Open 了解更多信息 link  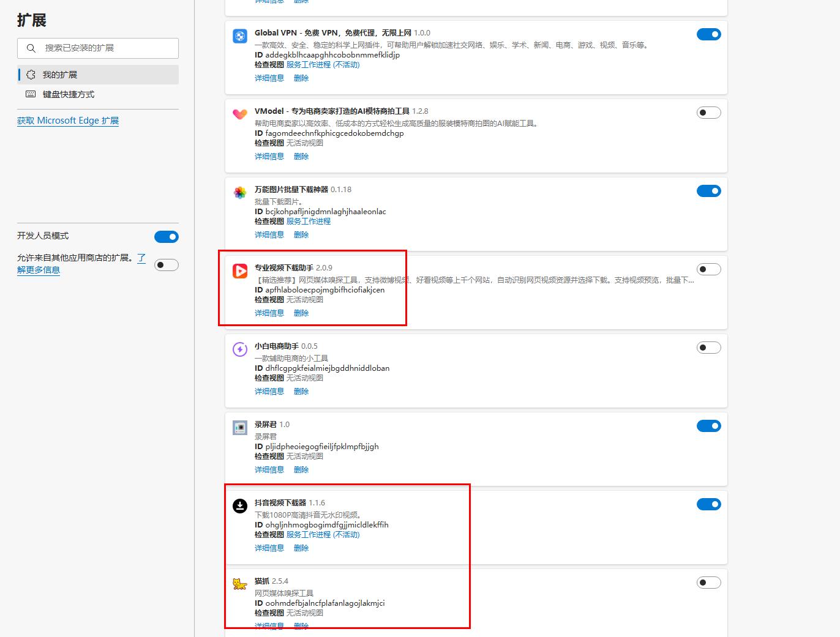[x=39, y=270]
